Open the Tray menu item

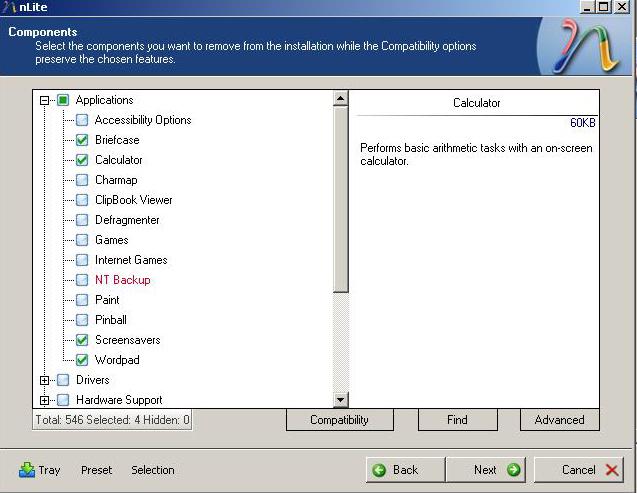(39, 470)
